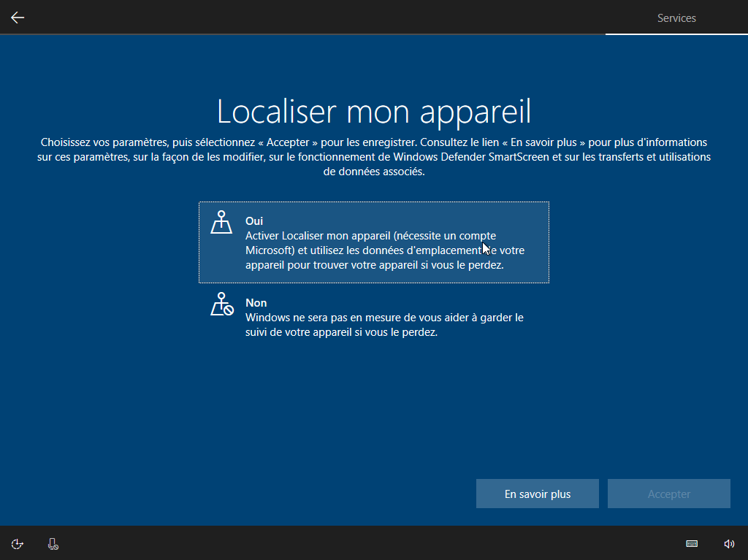Select the Non option for device location
Screen dimensions: 748x560
click(x=374, y=317)
